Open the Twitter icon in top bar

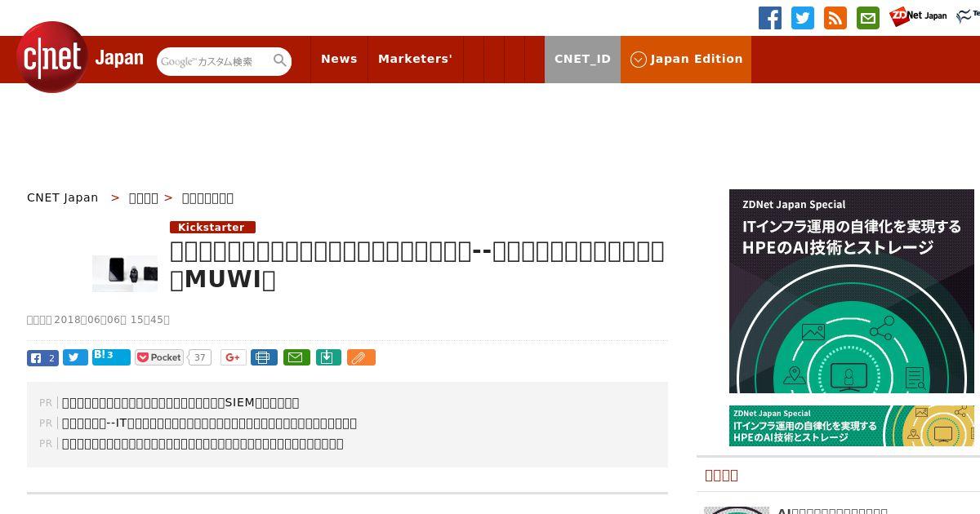pos(803,18)
